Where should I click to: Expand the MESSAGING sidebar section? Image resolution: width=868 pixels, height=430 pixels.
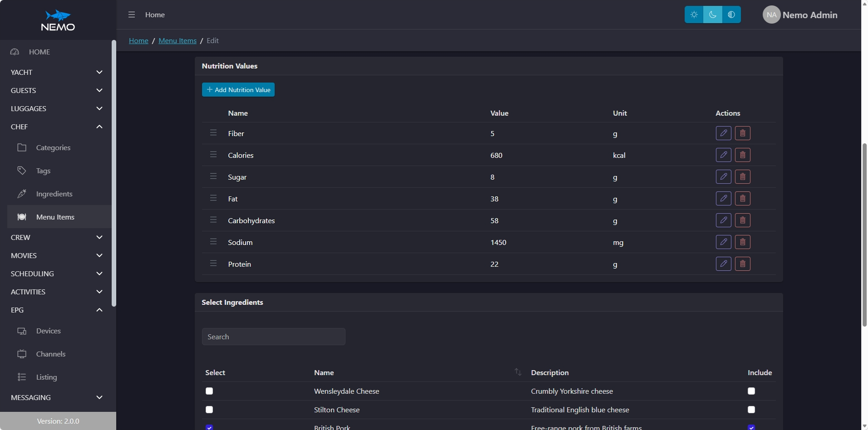tap(57, 397)
